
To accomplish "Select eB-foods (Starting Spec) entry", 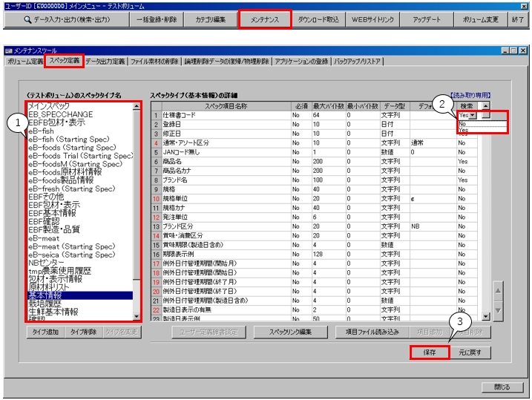I will (x=80, y=148).
